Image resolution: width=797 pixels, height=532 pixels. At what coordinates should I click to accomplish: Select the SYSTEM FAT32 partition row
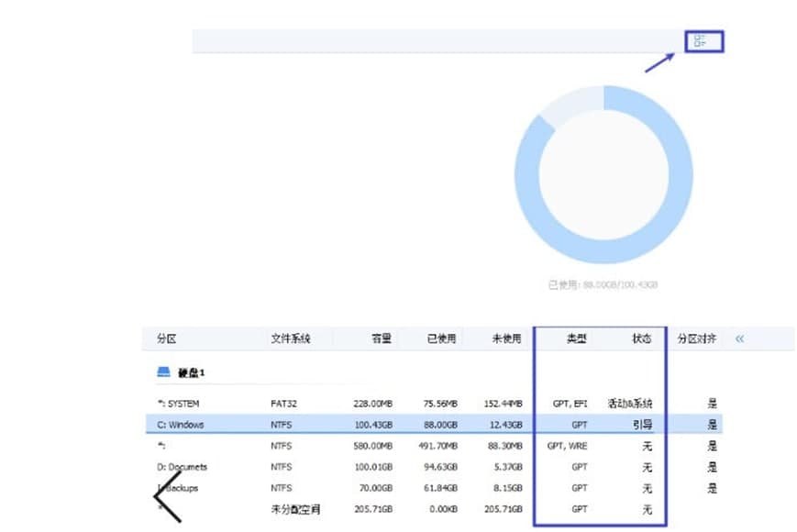pyautogui.click(x=434, y=404)
